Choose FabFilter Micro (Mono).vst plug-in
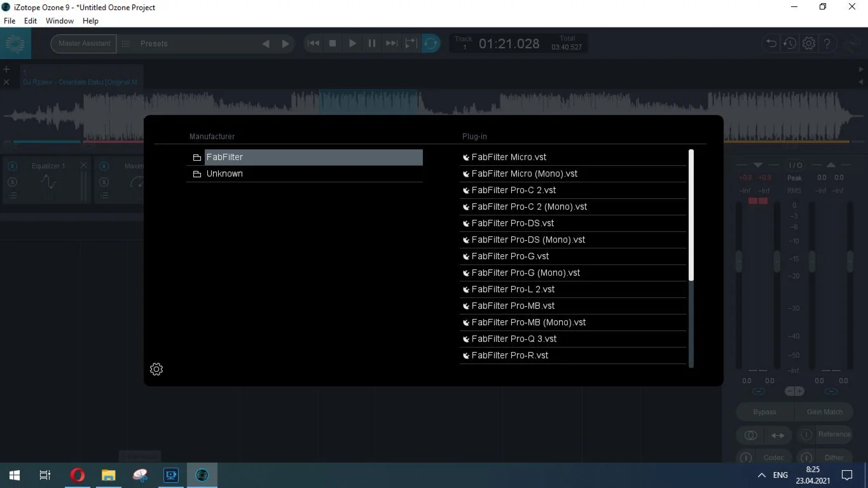 pos(573,173)
